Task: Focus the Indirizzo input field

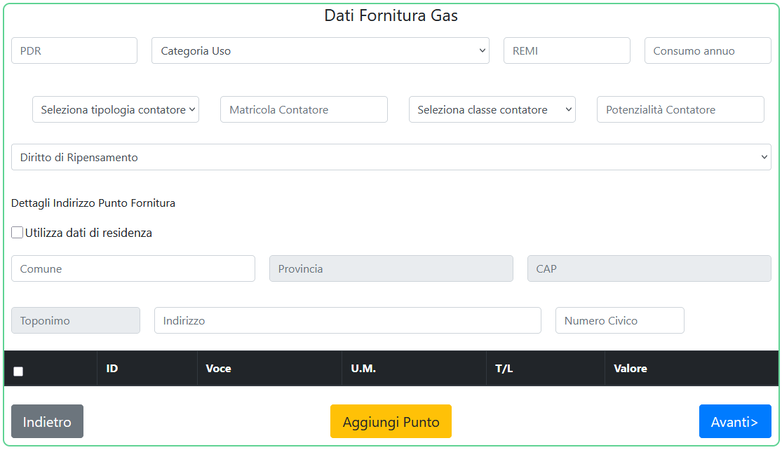Action: [x=348, y=320]
